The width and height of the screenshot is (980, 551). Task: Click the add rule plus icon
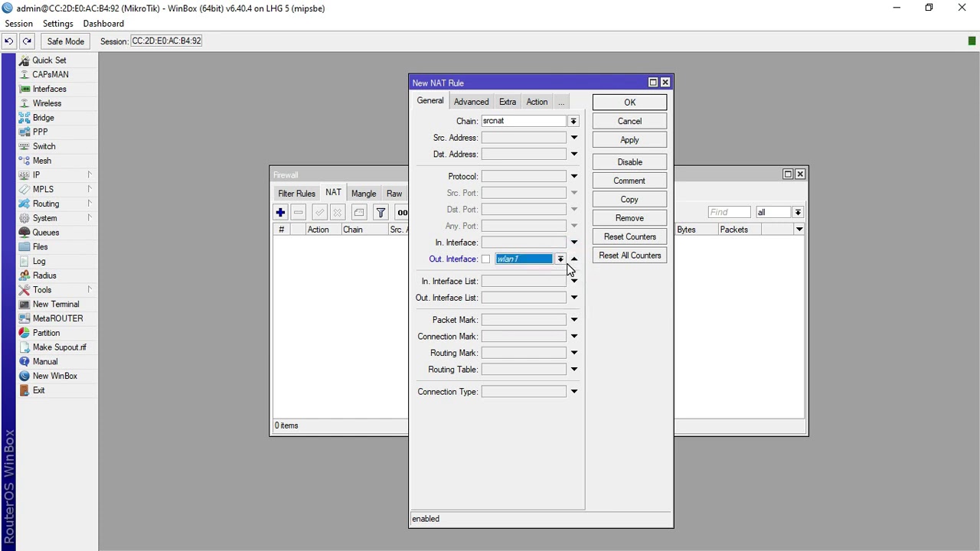point(280,213)
